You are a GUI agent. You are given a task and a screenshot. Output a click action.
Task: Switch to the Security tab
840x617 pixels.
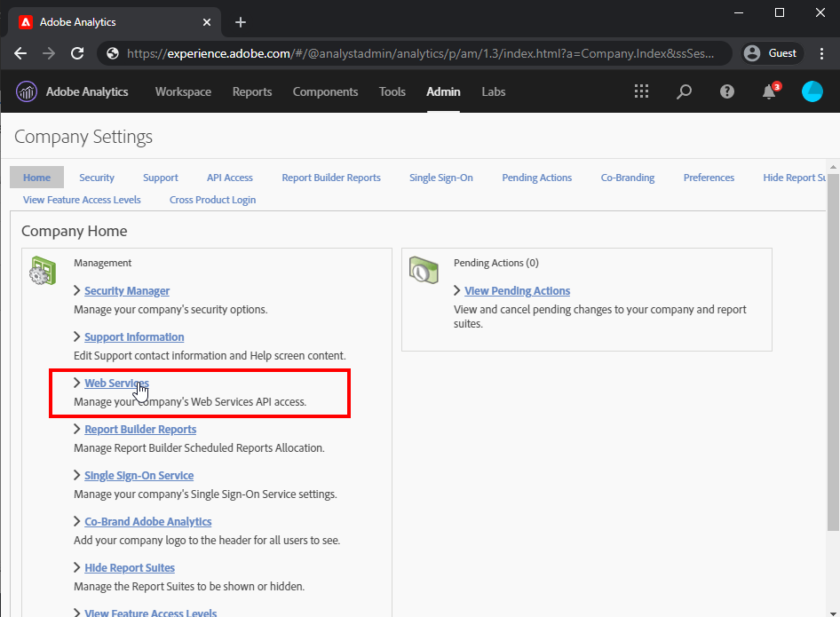97,178
